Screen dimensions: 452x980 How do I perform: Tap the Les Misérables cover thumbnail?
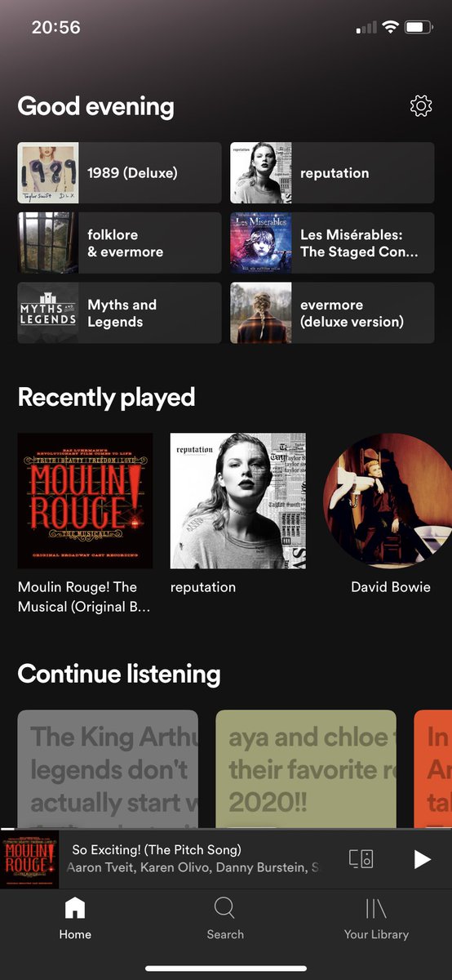pos(260,243)
